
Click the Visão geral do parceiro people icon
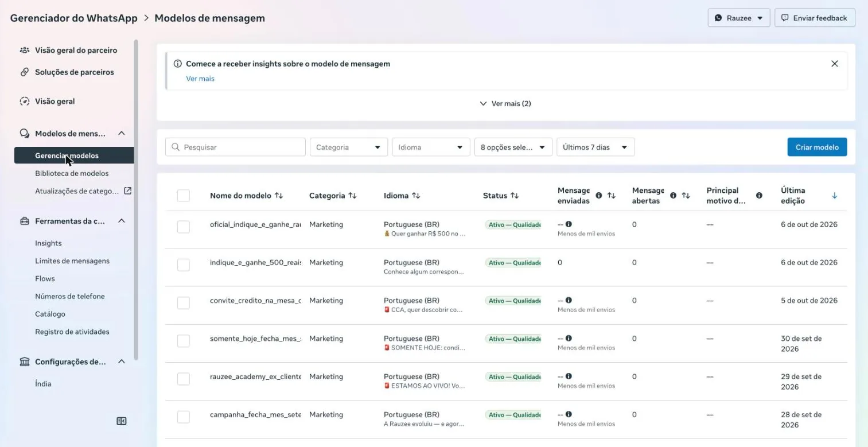tap(25, 50)
